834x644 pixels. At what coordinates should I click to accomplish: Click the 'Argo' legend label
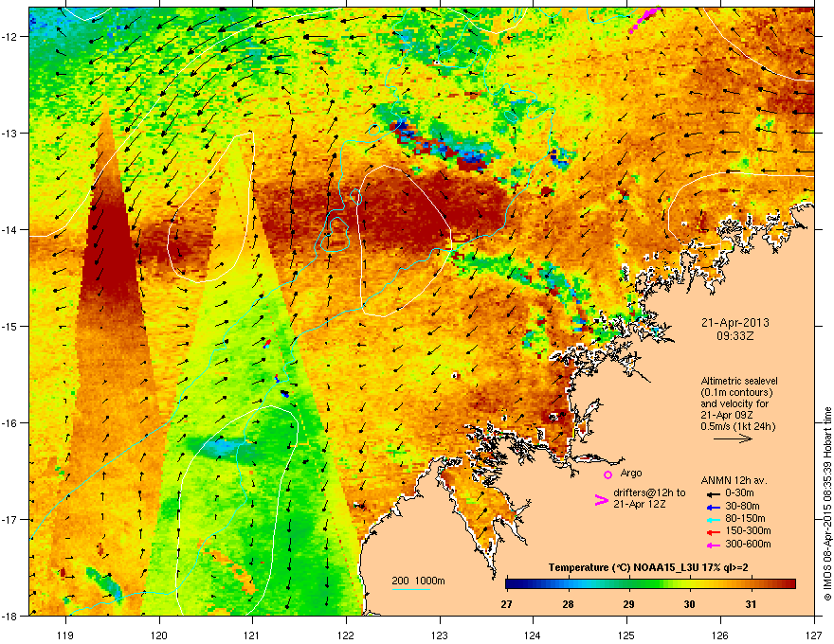click(631, 473)
